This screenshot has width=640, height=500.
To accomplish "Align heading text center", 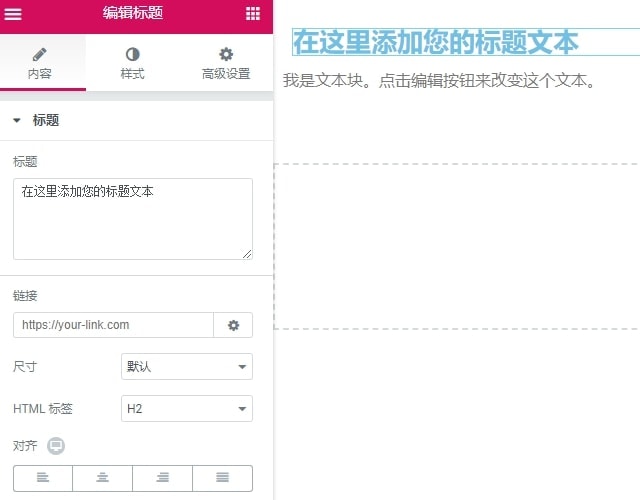I will (x=102, y=478).
